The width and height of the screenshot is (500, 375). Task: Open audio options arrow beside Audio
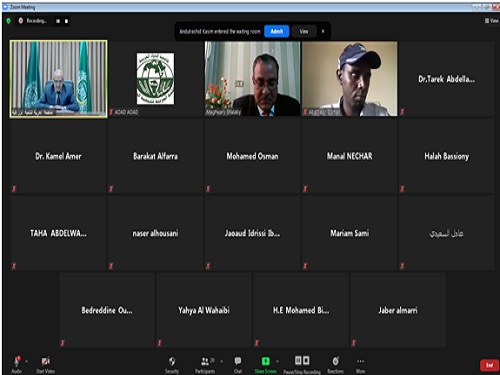(27, 361)
